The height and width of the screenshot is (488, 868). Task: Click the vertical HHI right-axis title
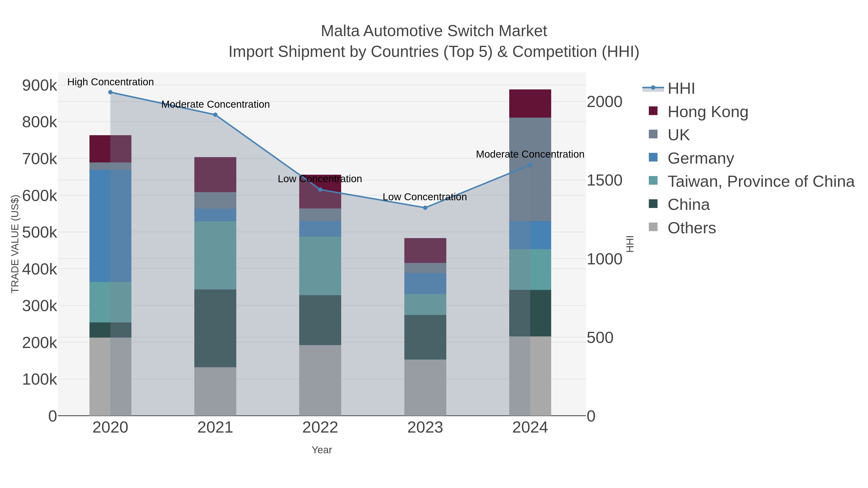point(630,244)
